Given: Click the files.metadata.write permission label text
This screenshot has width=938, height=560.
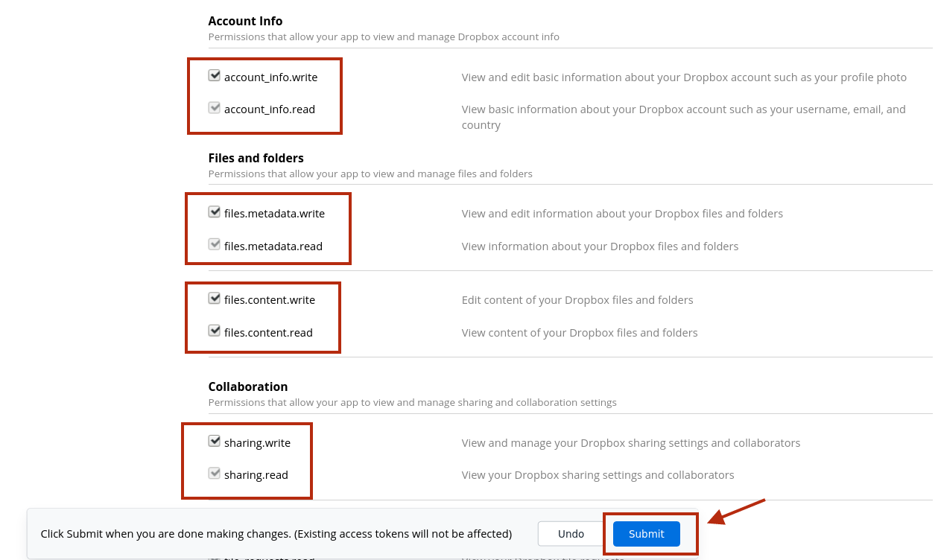Looking at the screenshot, I should [x=274, y=214].
